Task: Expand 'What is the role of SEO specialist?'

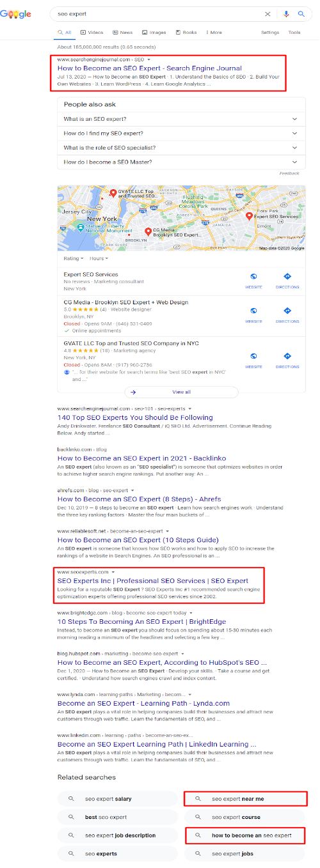Action: pos(182,148)
